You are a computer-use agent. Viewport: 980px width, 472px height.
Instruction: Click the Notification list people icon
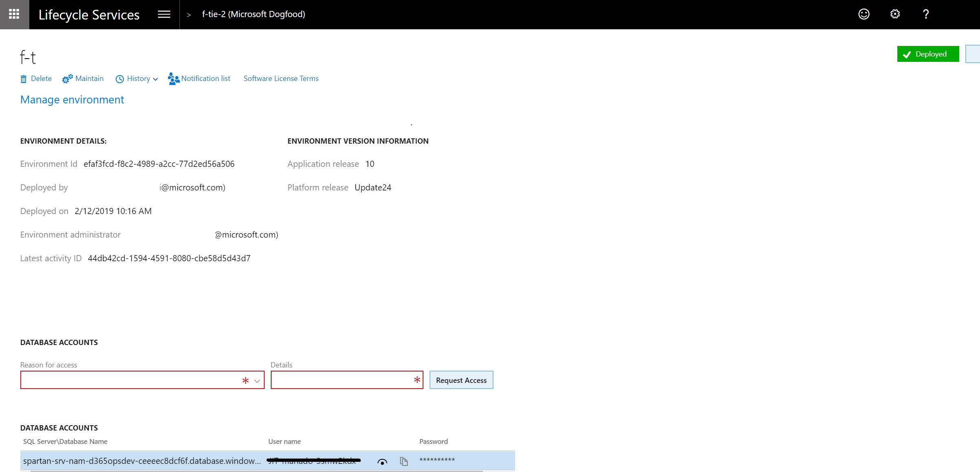pyautogui.click(x=173, y=79)
